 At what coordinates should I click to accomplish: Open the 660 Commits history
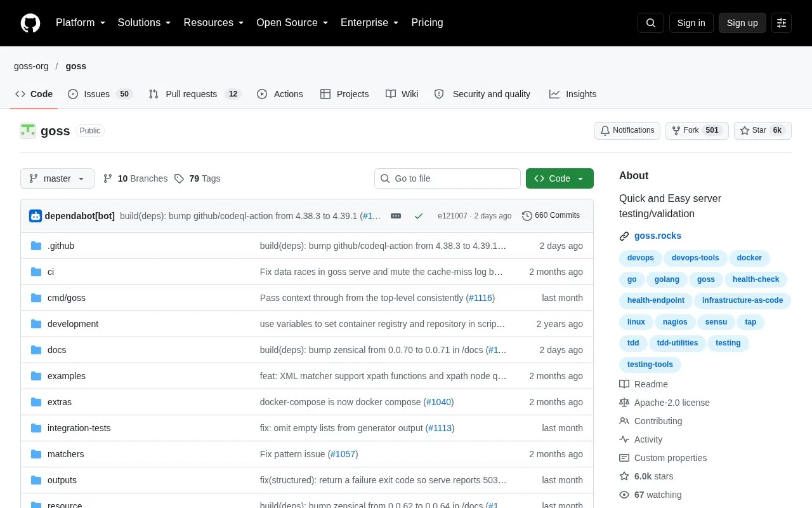pos(551,216)
